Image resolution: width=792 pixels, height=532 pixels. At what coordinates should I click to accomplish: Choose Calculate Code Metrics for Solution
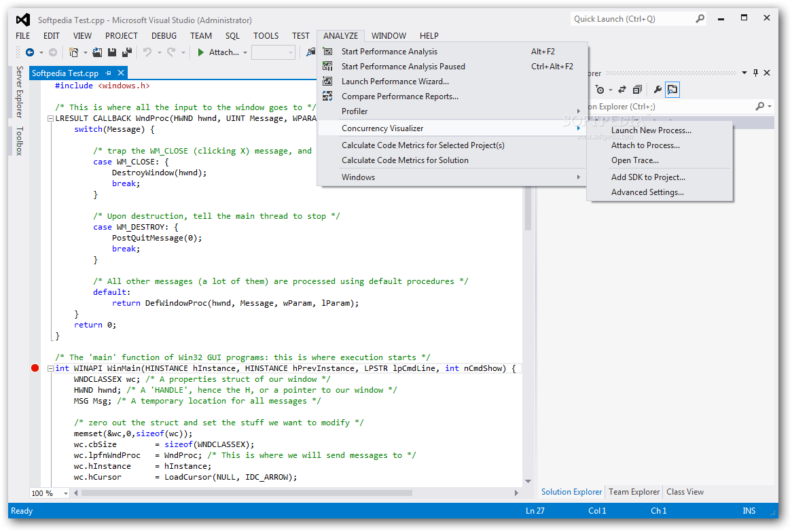click(x=452, y=160)
